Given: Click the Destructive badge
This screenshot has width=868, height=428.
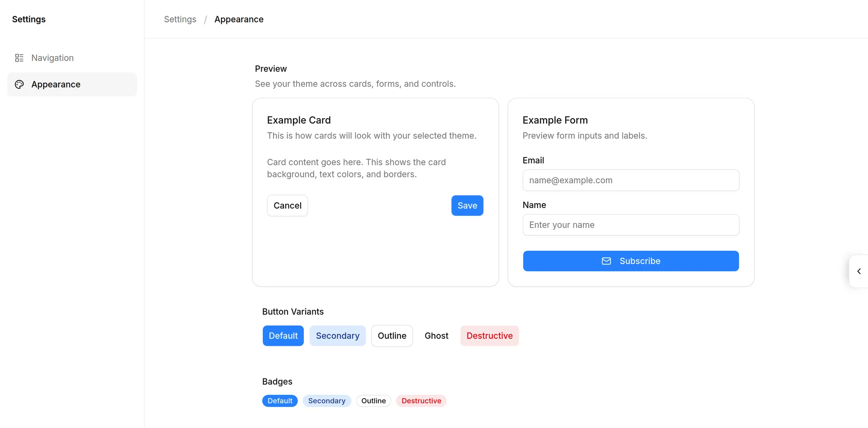Looking at the screenshot, I should pyautogui.click(x=421, y=401).
